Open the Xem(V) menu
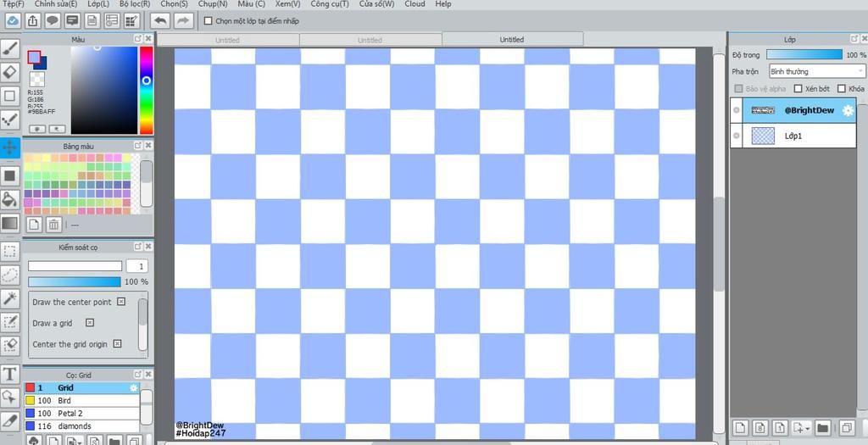868x445 pixels. click(x=288, y=4)
